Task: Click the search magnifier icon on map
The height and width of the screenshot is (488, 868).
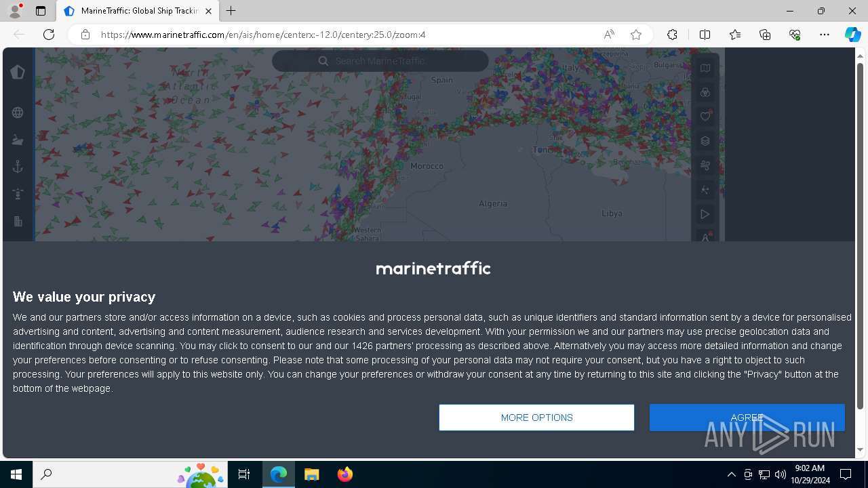Action: pyautogui.click(x=323, y=61)
